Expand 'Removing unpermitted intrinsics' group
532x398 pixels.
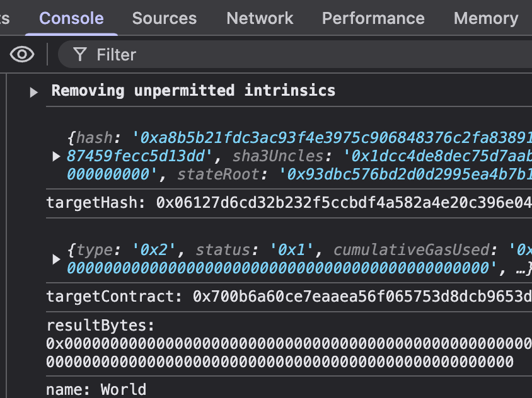click(x=33, y=92)
